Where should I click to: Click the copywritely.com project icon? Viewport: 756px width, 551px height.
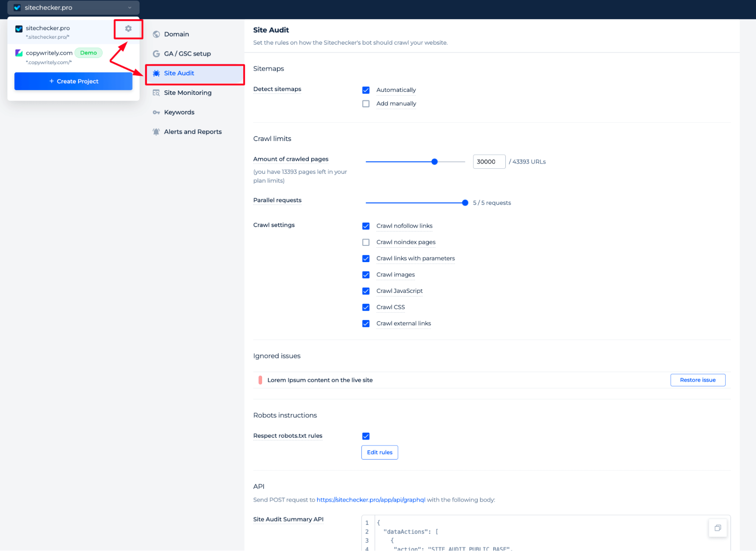19,53
